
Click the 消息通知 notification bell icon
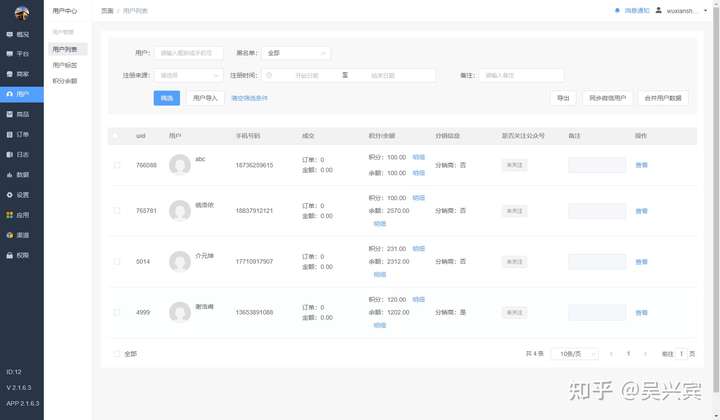617,11
